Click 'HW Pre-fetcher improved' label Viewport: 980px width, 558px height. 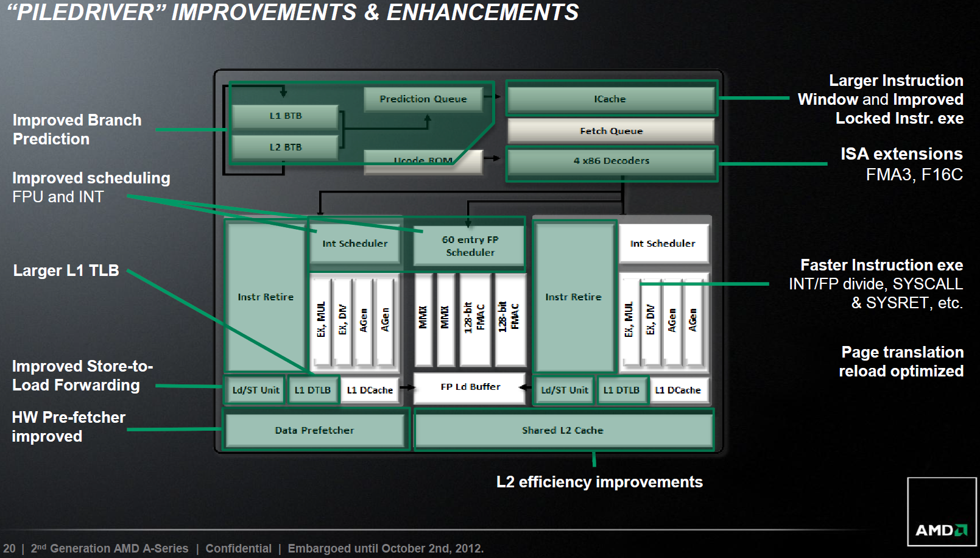69,427
